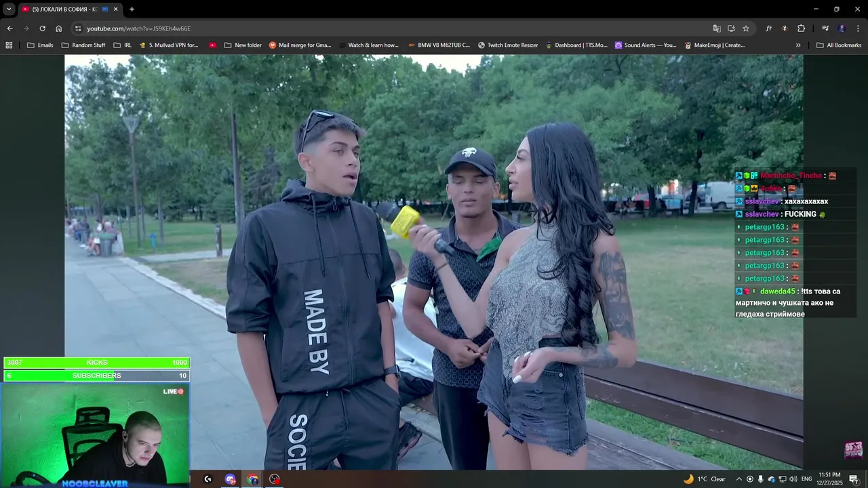The width and height of the screenshot is (868, 488).
Task: Open the Sound Alerts bookmark
Action: tap(646, 45)
